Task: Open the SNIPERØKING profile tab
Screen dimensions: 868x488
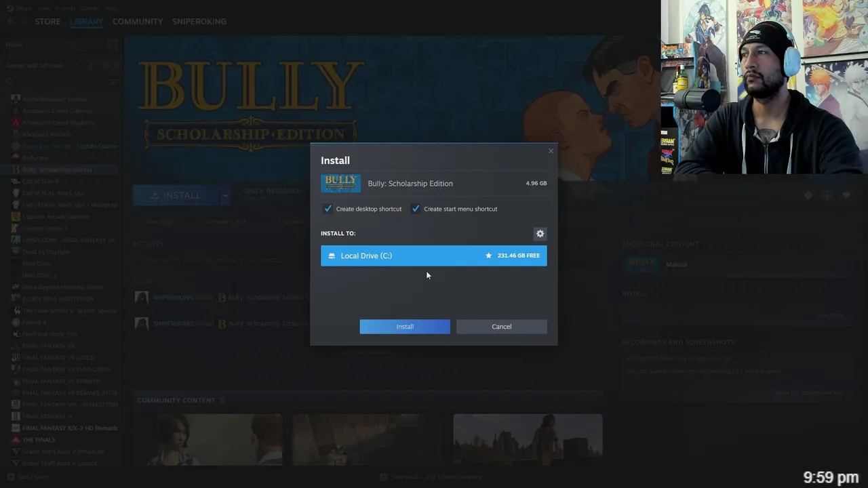Action: tap(199, 22)
